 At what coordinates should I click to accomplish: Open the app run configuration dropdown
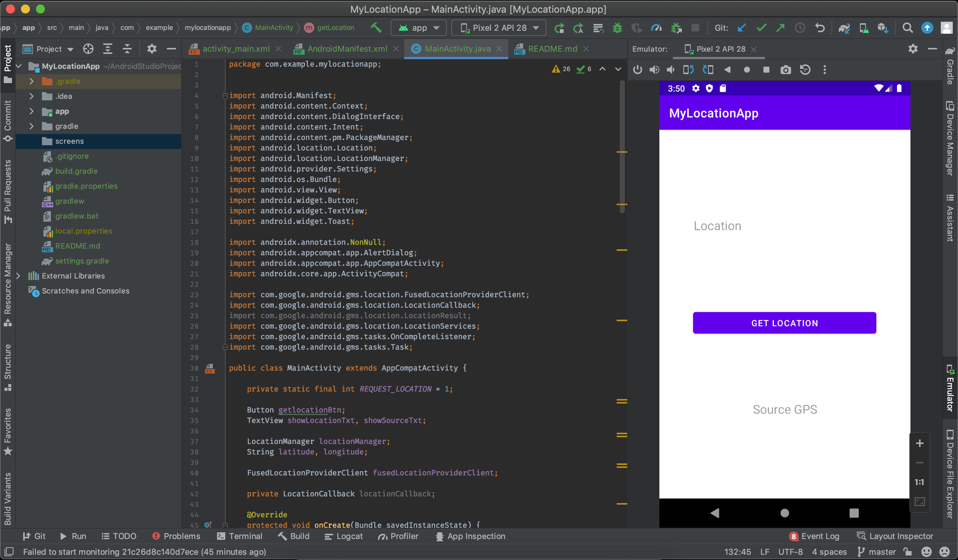(x=418, y=28)
